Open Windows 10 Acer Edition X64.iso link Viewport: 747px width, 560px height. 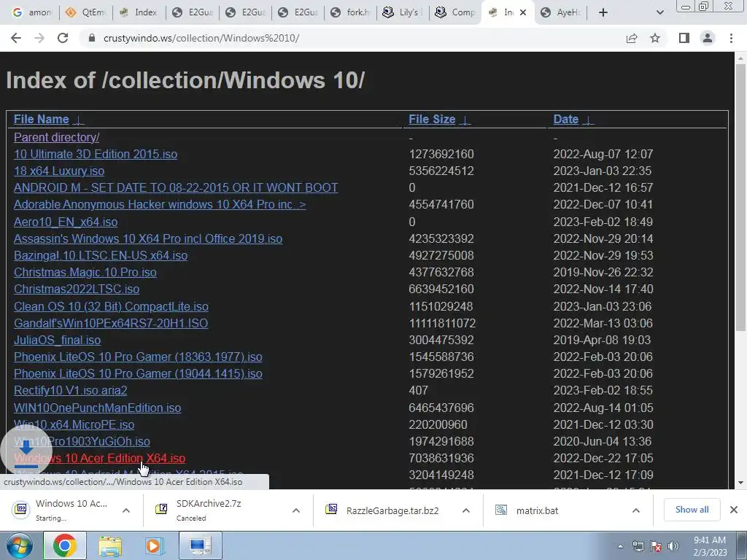click(x=99, y=458)
